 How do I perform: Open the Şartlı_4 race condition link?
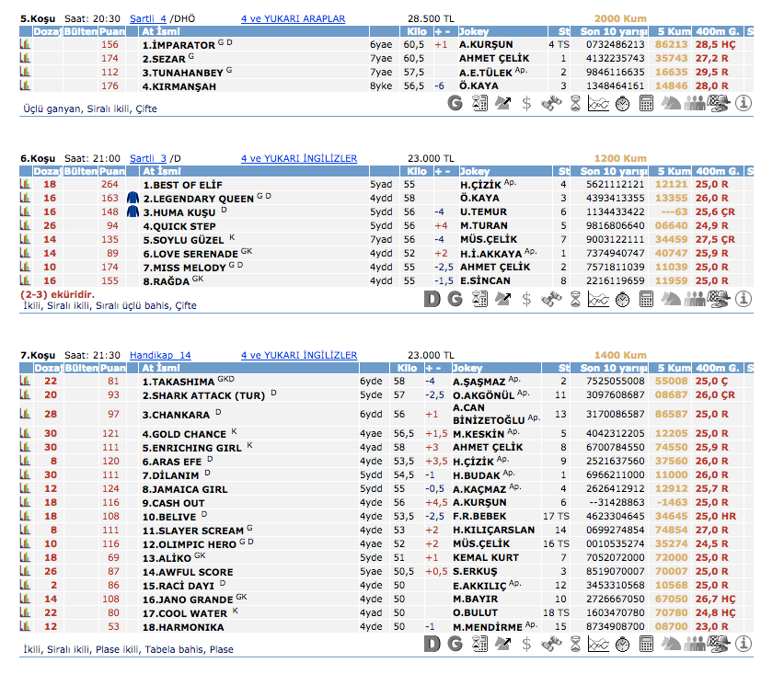(147, 18)
